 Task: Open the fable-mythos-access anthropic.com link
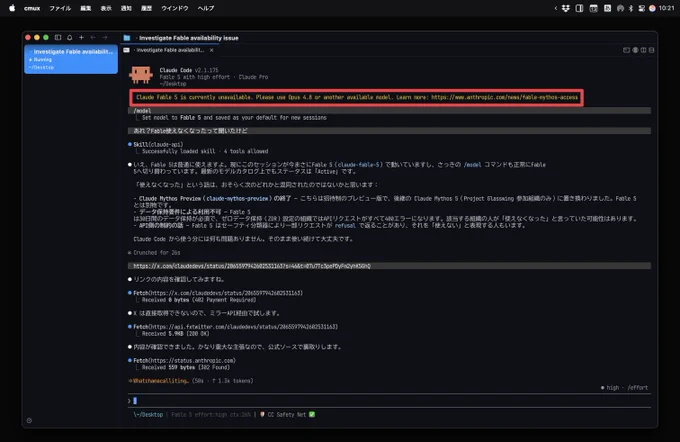tap(504, 98)
